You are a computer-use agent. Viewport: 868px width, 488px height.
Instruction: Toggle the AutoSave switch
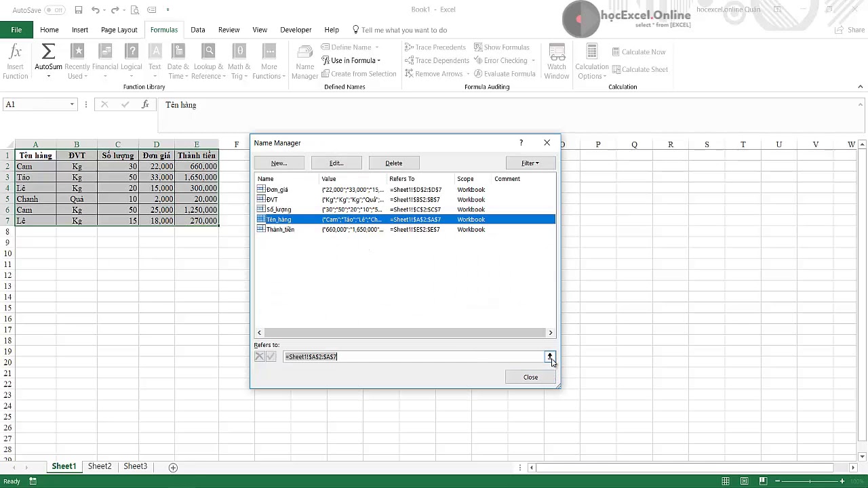click(54, 10)
